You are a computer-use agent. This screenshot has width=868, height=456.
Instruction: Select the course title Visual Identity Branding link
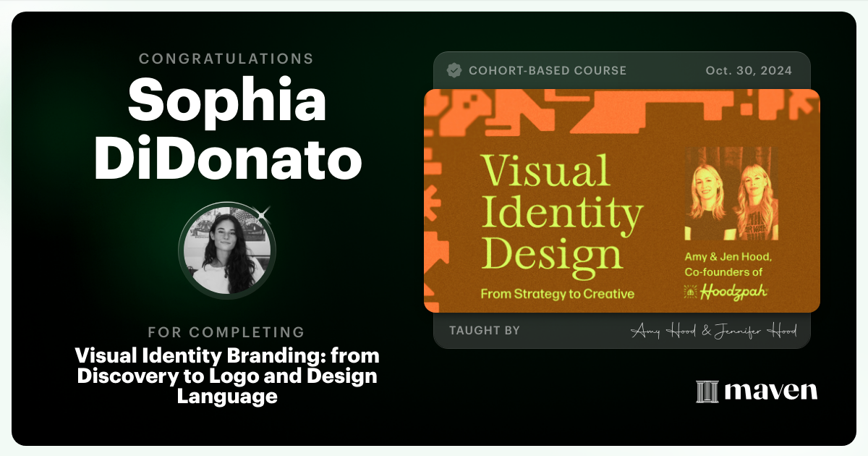tap(227, 376)
